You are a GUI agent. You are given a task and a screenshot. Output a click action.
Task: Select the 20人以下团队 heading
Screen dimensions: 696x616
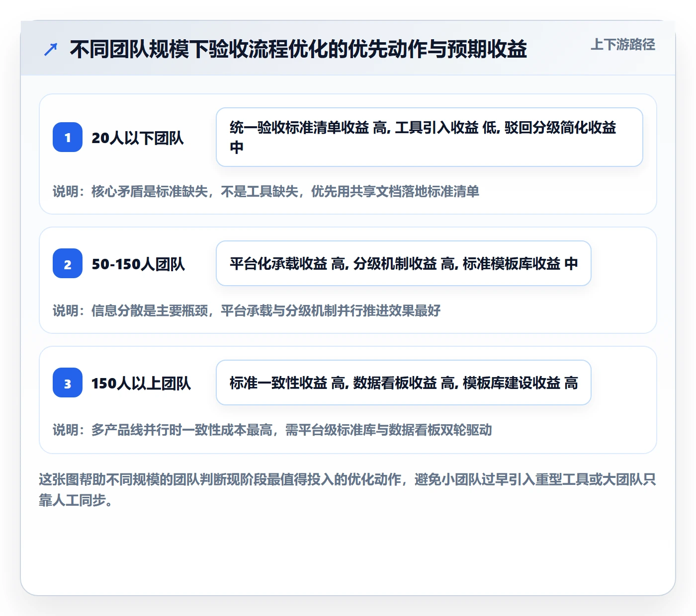point(138,138)
